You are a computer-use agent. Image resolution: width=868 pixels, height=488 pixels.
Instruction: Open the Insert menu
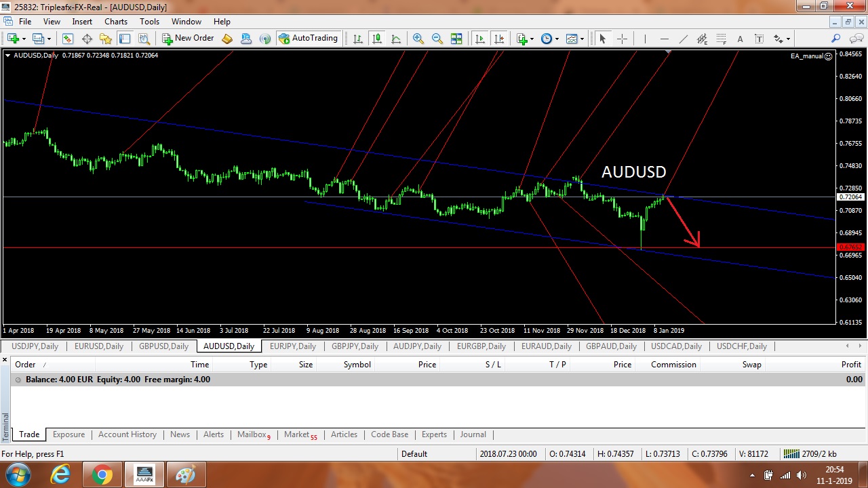pos(82,22)
